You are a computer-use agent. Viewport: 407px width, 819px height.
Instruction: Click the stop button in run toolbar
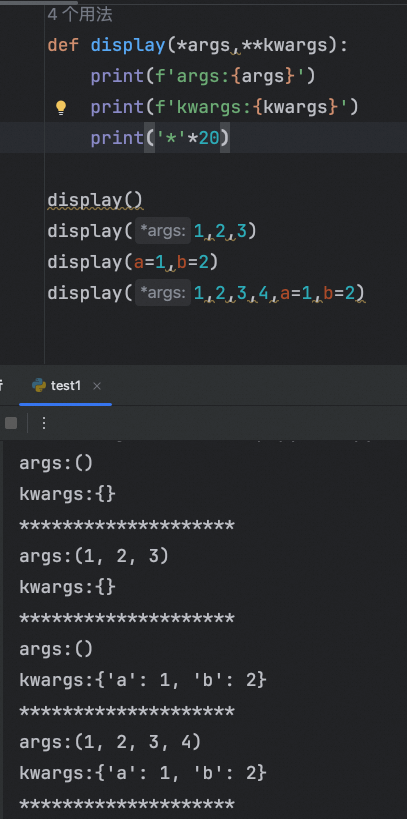[11, 423]
